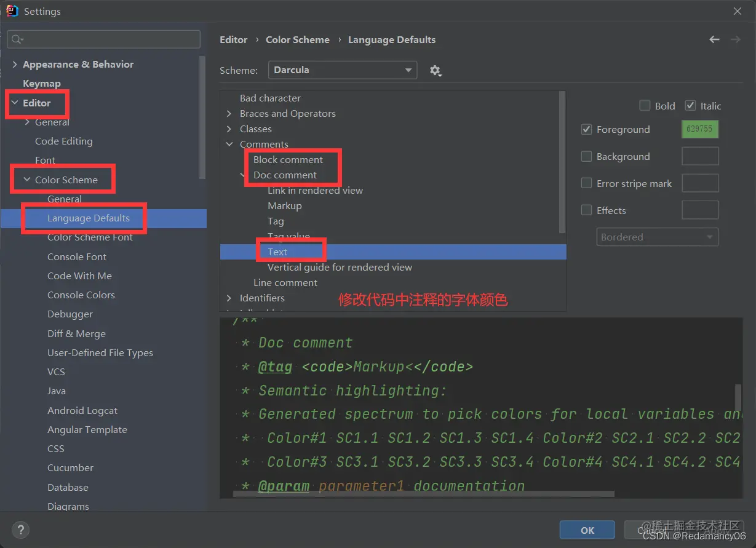
Task: Select Line comment item
Action: coord(285,282)
